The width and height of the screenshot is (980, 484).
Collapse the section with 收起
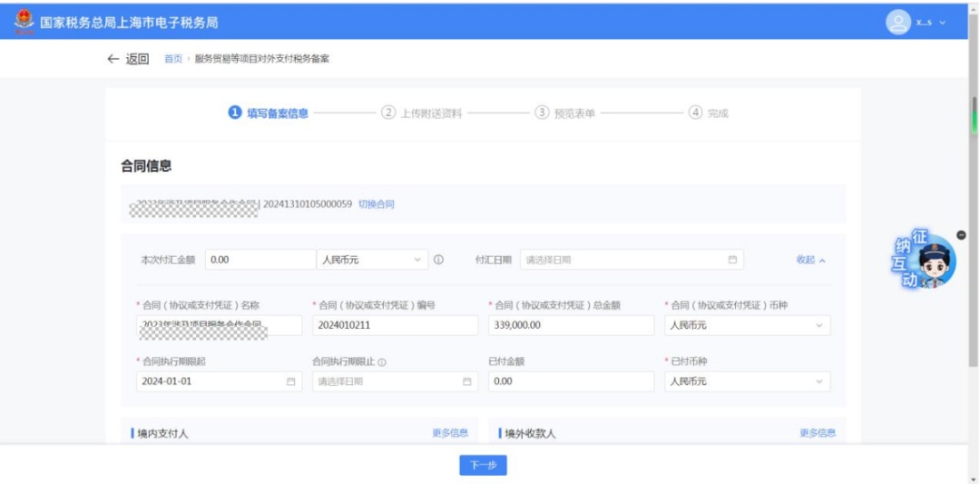pyautogui.click(x=810, y=260)
